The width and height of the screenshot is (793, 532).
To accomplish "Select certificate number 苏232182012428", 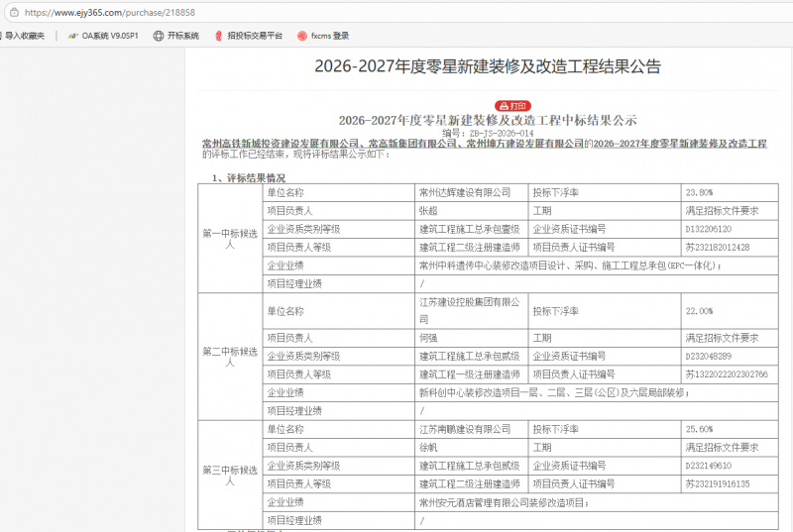I will tap(730, 247).
